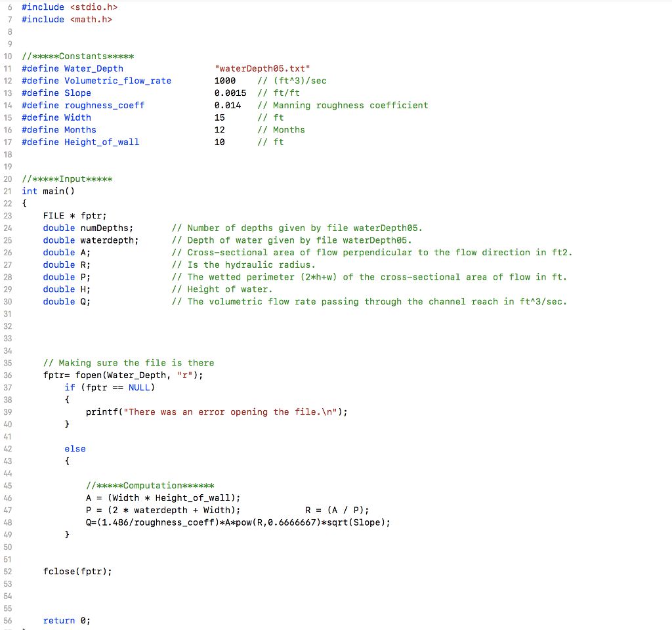Click the return 0; statement
672x630 pixels.
[x=67, y=621]
